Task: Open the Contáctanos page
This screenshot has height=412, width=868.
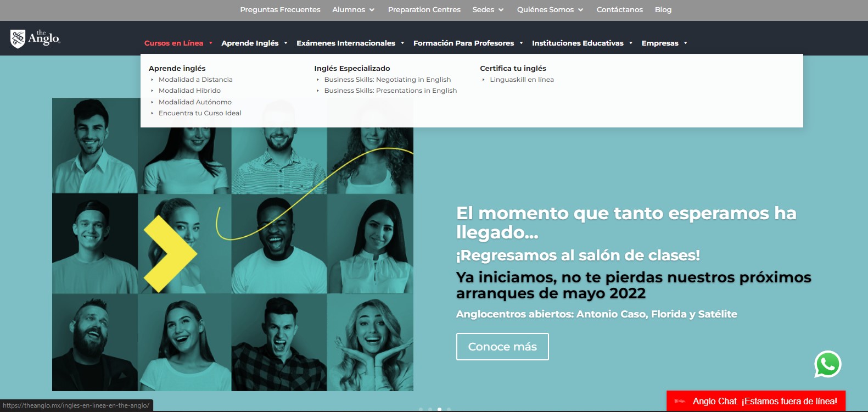Action: click(x=619, y=9)
